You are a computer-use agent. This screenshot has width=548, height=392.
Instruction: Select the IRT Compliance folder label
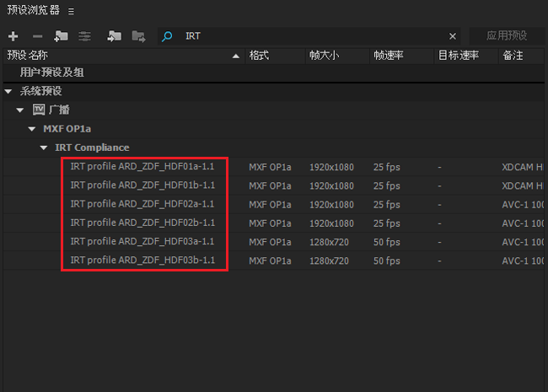tap(92, 148)
